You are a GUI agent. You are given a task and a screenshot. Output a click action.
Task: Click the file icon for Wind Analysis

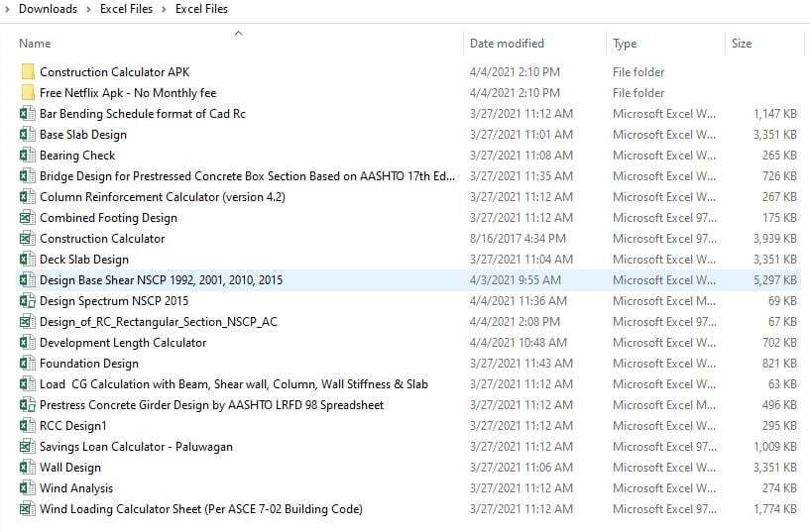coord(27,488)
